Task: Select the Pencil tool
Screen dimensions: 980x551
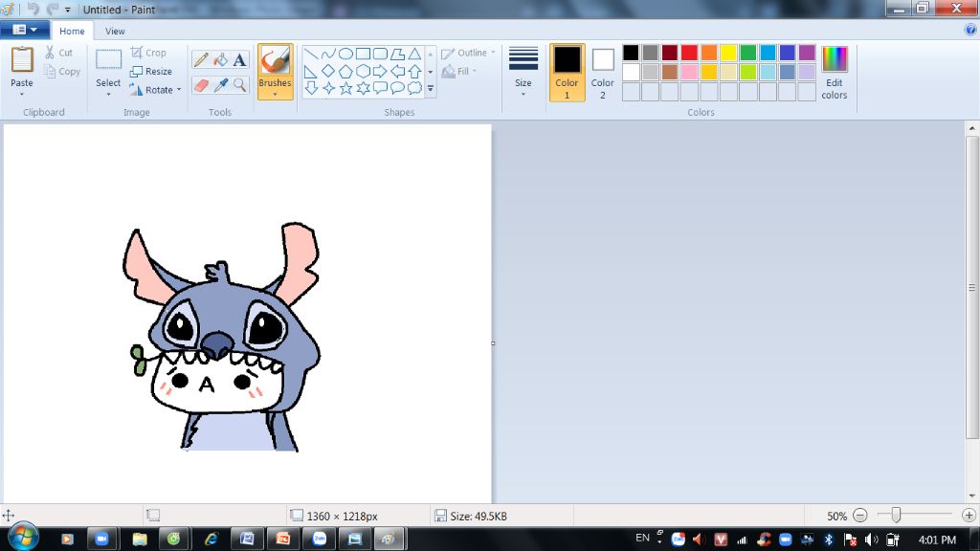Action: point(201,60)
